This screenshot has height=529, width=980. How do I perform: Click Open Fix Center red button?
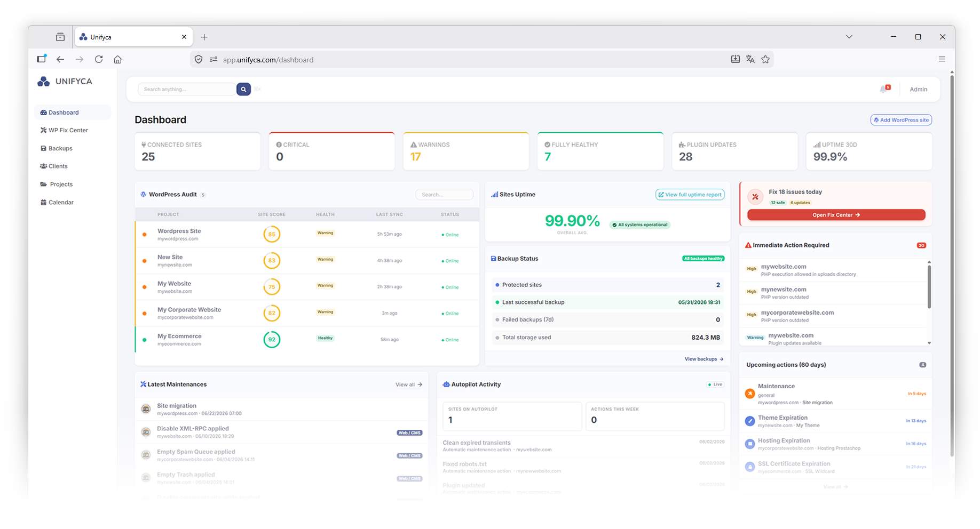click(836, 215)
